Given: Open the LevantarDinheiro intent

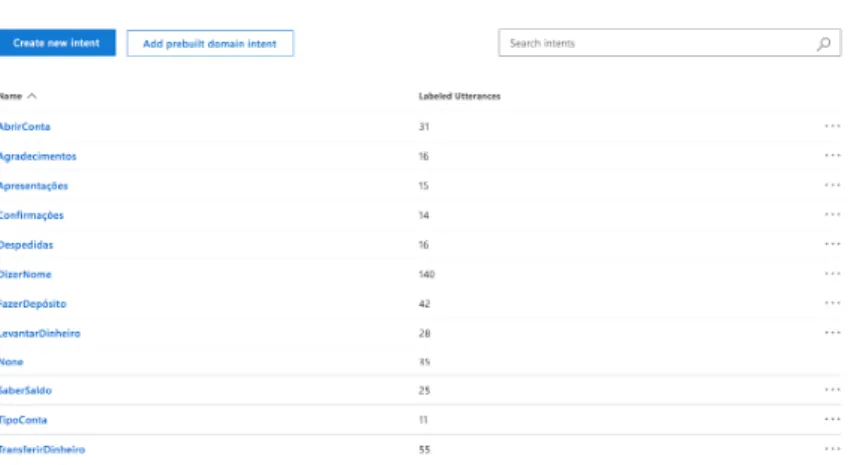Looking at the screenshot, I should (x=40, y=334).
